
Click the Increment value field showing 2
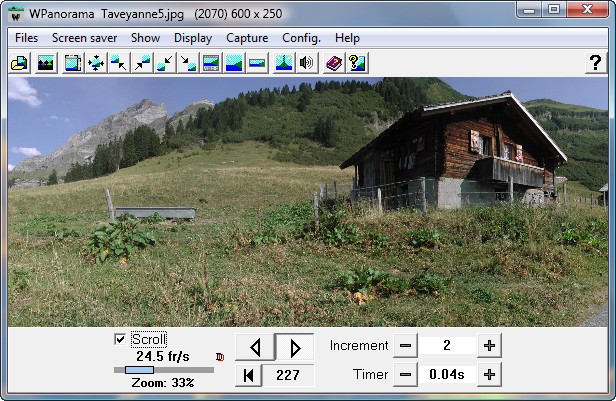[x=447, y=346]
